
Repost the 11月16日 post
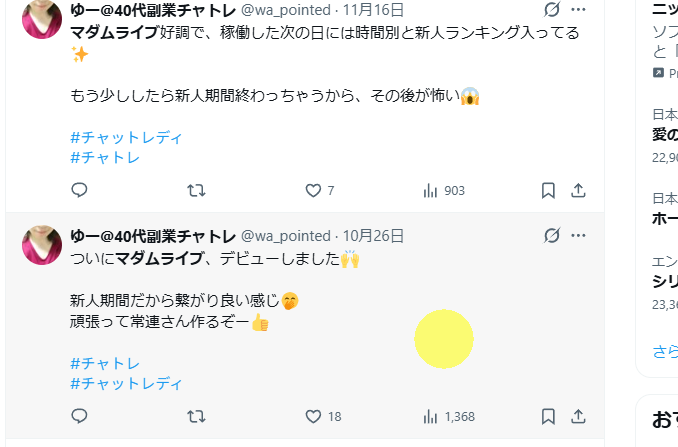point(197,190)
